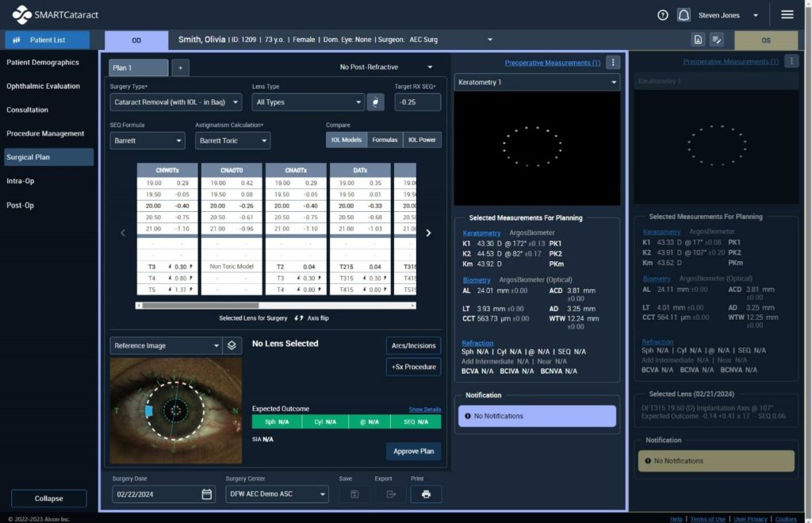Click the Target RX SEQ input field

(x=419, y=102)
